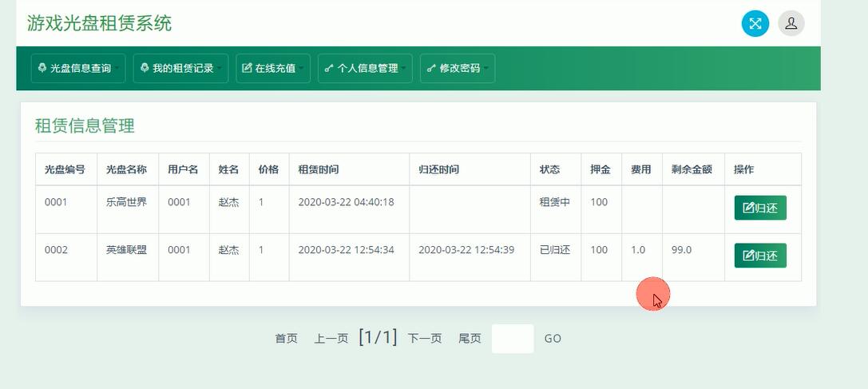Go to 上一页 previous page
Image resolution: width=868 pixels, height=389 pixels.
coord(331,339)
